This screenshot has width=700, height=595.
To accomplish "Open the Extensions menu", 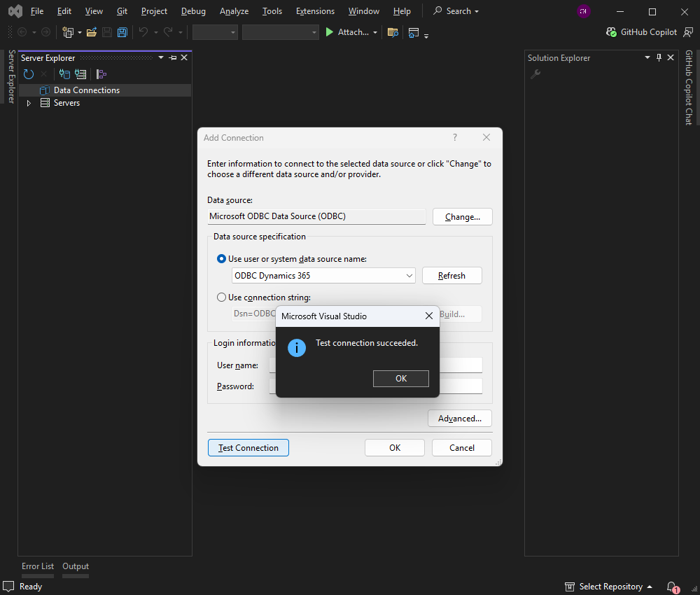I will (x=315, y=11).
